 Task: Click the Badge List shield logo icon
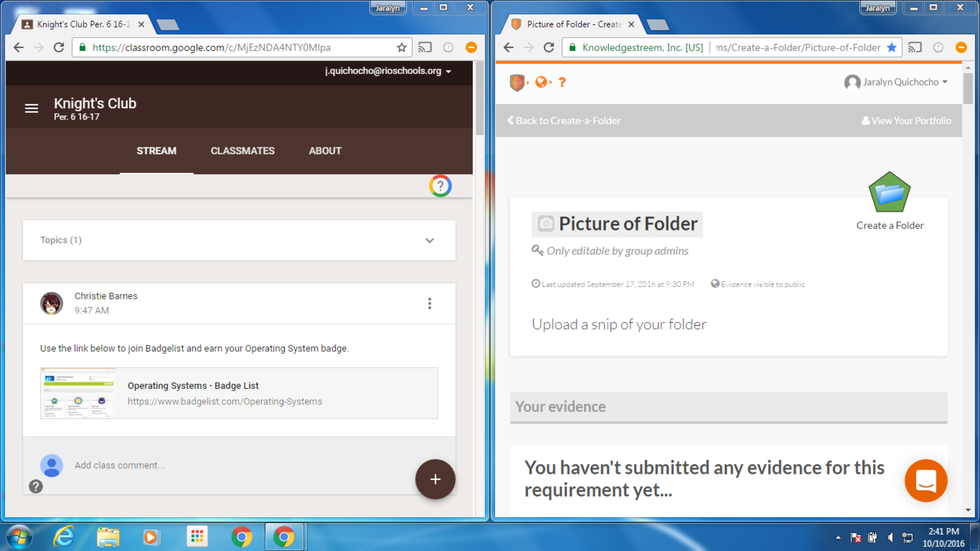517,82
